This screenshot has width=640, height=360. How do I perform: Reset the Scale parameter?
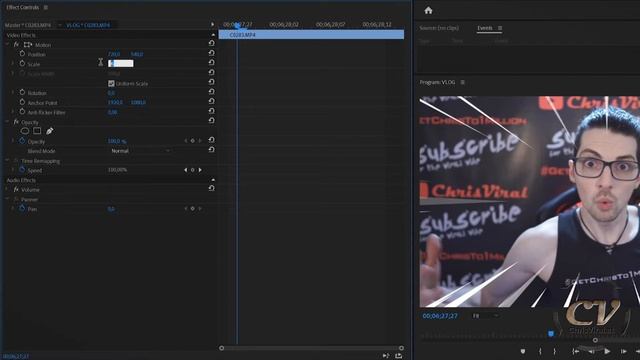(x=211, y=62)
